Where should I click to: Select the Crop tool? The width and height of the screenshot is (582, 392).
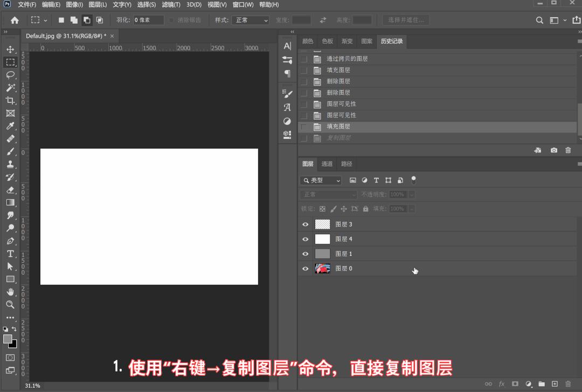click(11, 101)
